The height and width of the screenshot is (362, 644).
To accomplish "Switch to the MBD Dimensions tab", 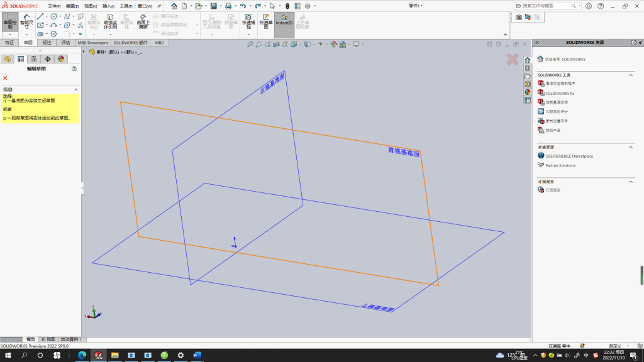I will click(93, 43).
